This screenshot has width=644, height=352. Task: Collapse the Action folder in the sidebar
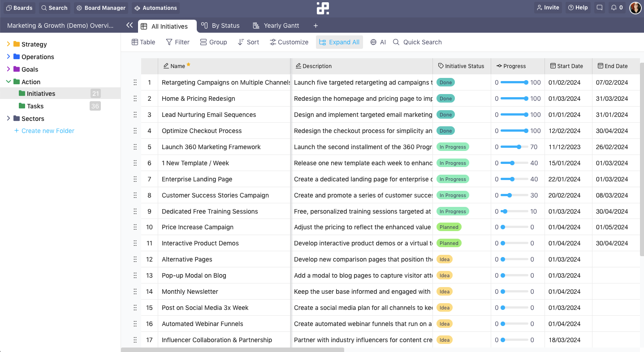coord(8,82)
